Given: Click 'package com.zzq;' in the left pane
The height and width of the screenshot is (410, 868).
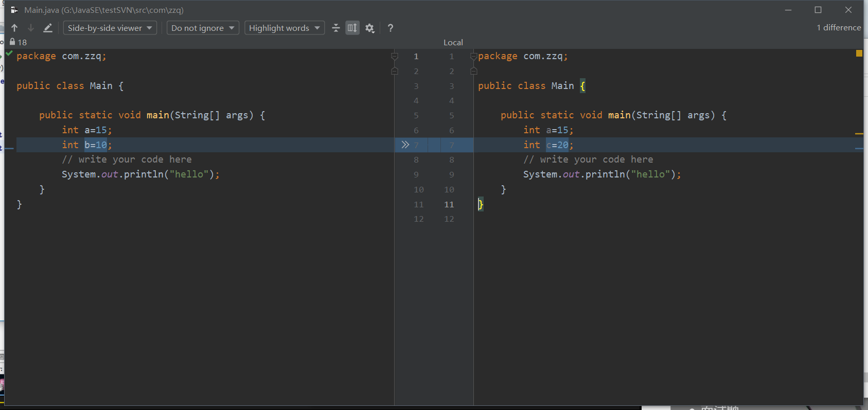Looking at the screenshot, I should coord(61,56).
